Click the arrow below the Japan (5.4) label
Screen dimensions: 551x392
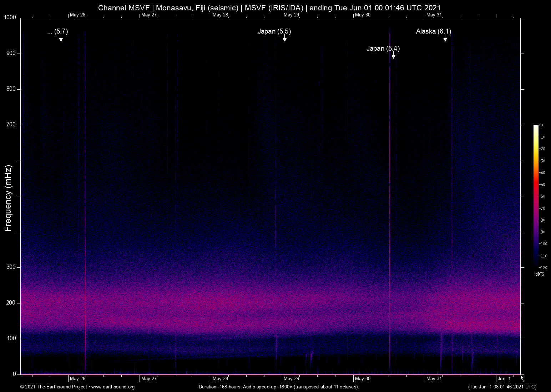point(393,55)
